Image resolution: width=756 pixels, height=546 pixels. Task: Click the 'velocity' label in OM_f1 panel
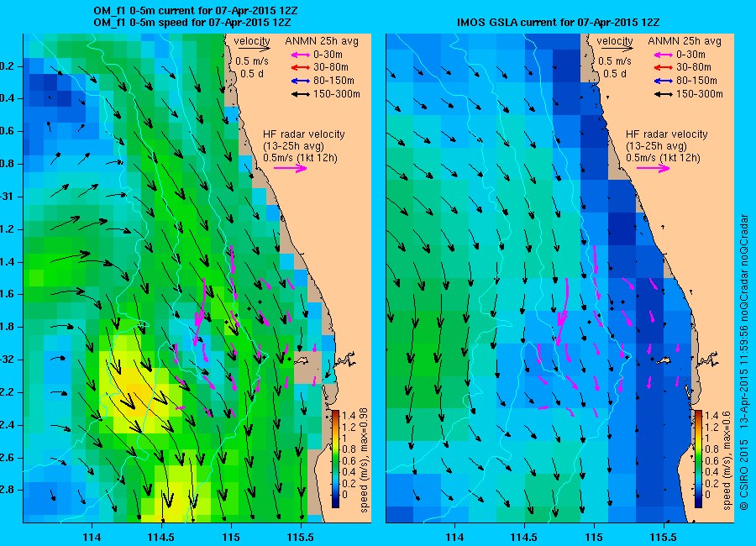point(252,41)
